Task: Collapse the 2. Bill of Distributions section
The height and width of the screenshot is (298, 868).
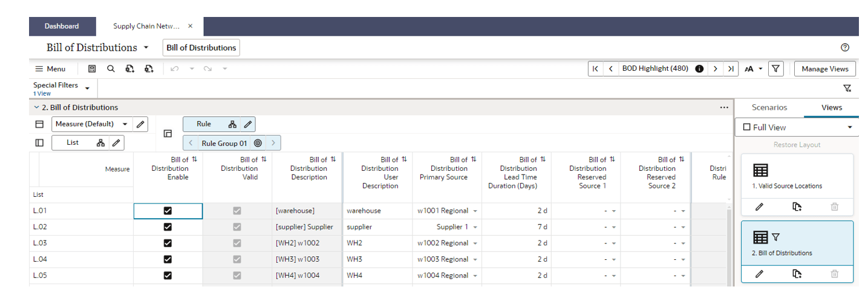Action: (36, 107)
